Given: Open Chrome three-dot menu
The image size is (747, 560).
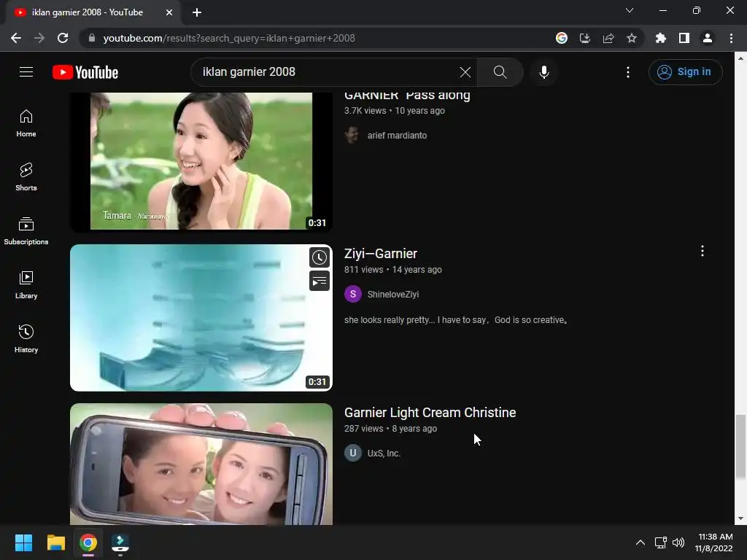Looking at the screenshot, I should (x=731, y=38).
